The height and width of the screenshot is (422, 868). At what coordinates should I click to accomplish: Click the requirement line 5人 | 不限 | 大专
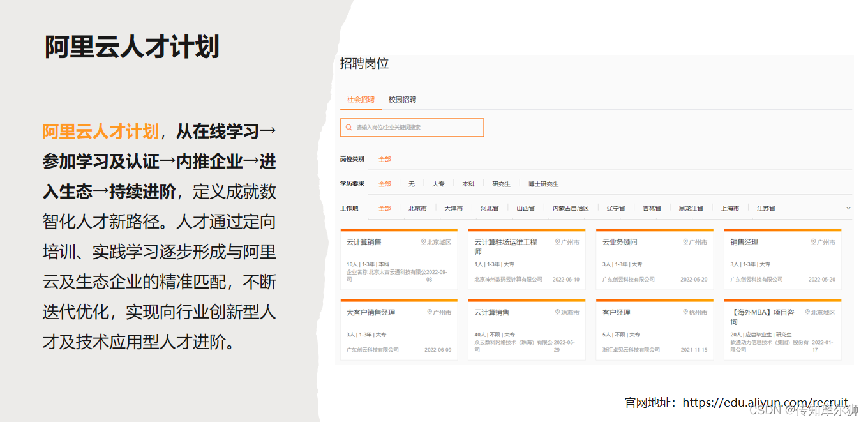(622, 335)
